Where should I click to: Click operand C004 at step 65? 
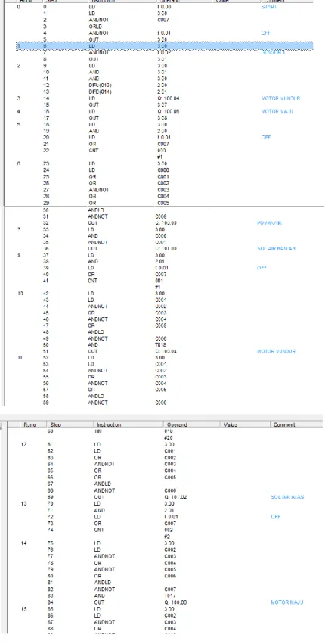tap(170, 471)
